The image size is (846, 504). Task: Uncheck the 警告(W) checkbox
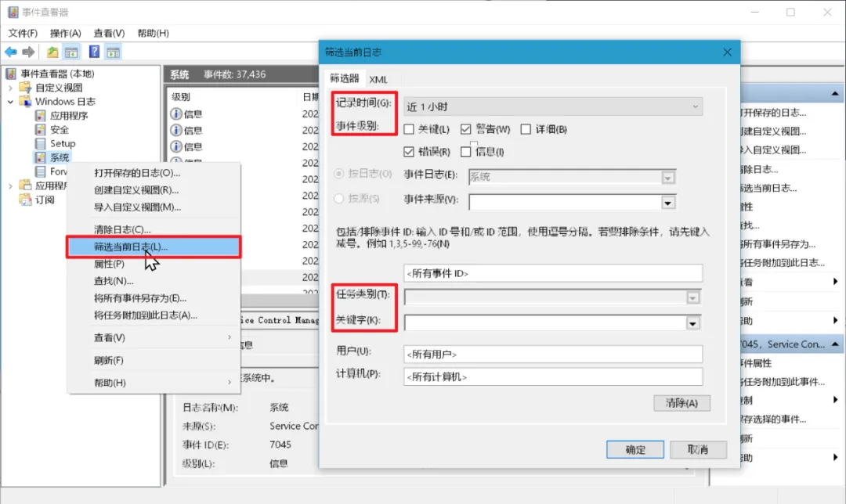coord(464,128)
